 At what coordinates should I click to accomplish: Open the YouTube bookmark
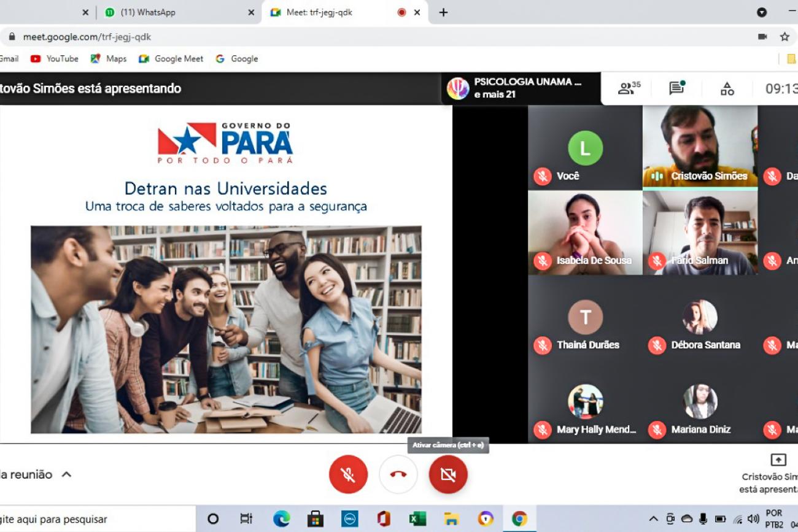(55, 59)
